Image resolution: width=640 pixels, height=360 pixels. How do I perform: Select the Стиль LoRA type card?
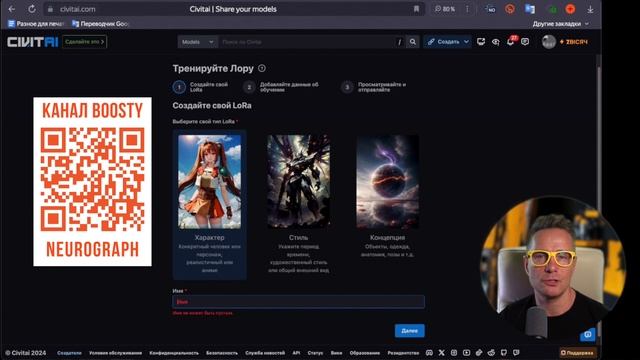(x=298, y=204)
